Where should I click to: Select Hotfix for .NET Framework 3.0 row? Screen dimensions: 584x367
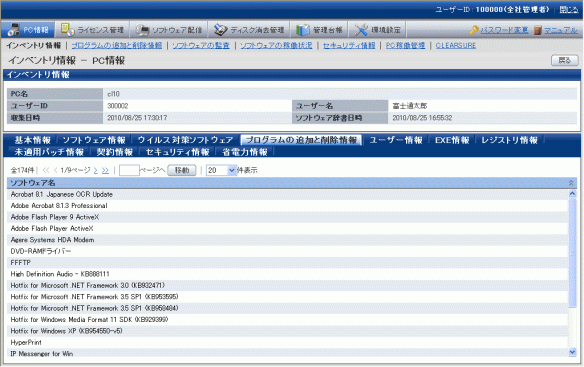[x=288, y=285]
